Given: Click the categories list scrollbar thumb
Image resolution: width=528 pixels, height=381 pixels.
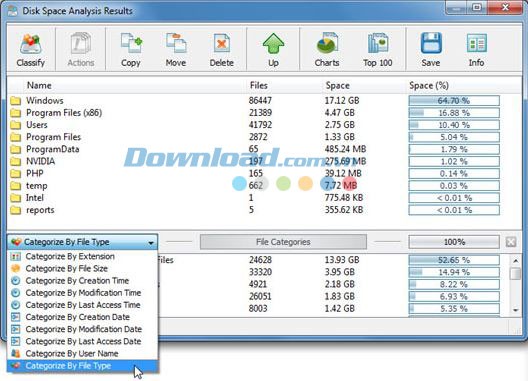Looking at the screenshot, I should [x=516, y=274].
